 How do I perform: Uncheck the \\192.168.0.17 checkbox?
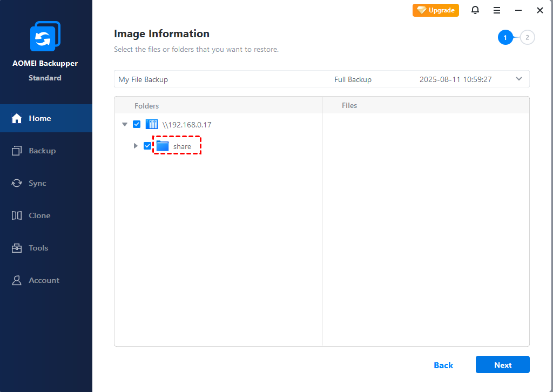[137, 124]
